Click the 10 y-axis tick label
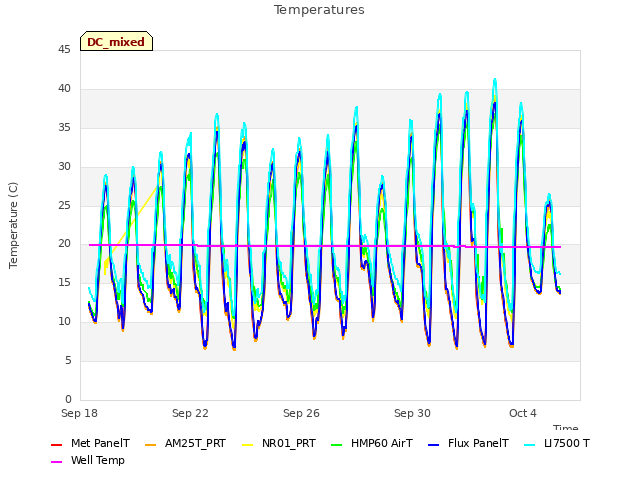Image resolution: width=640 pixels, height=480 pixels. [64, 322]
